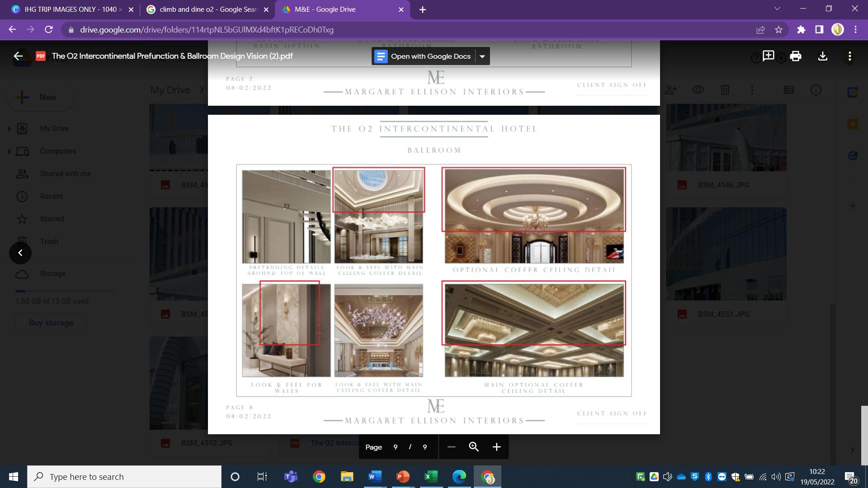Close preview with back arrow
Viewport: 868px width, 488px height.
pos(18,56)
